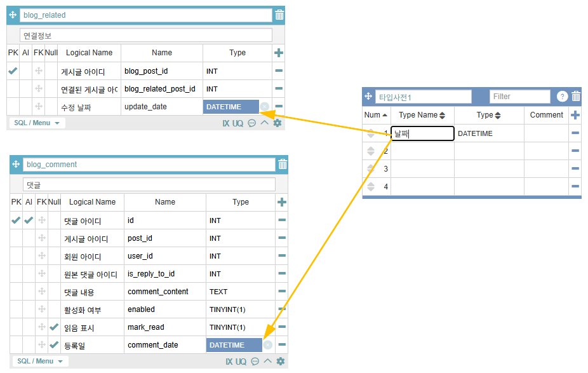Uncheck Null for mark_read column
This screenshot has width=588, height=373.
pyautogui.click(x=54, y=327)
